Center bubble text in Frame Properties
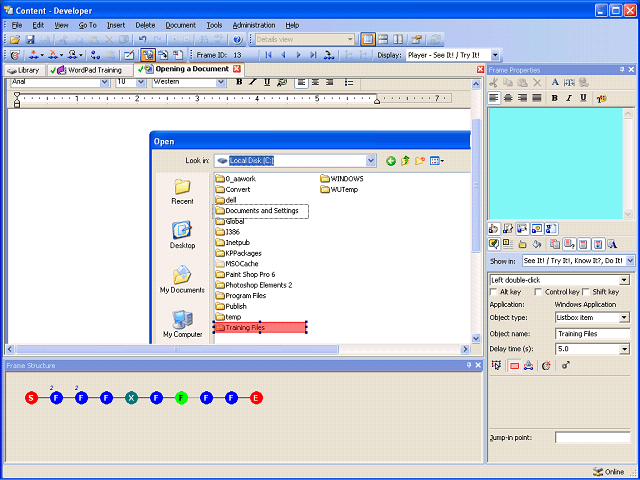 (x=508, y=98)
